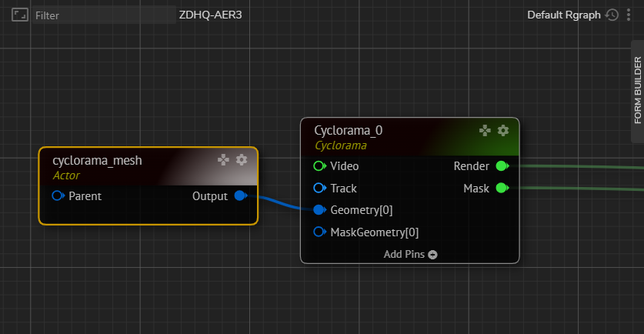Open the three-dot options menu
This screenshot has height=334, width=644.
629,15
